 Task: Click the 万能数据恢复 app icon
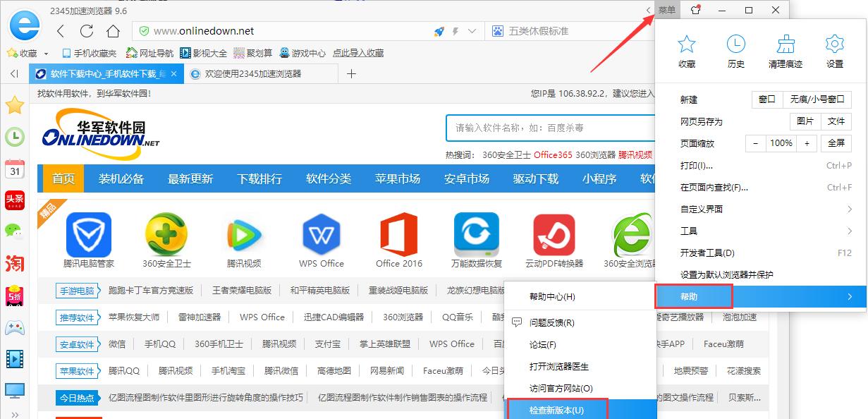[x=477, y=235]
